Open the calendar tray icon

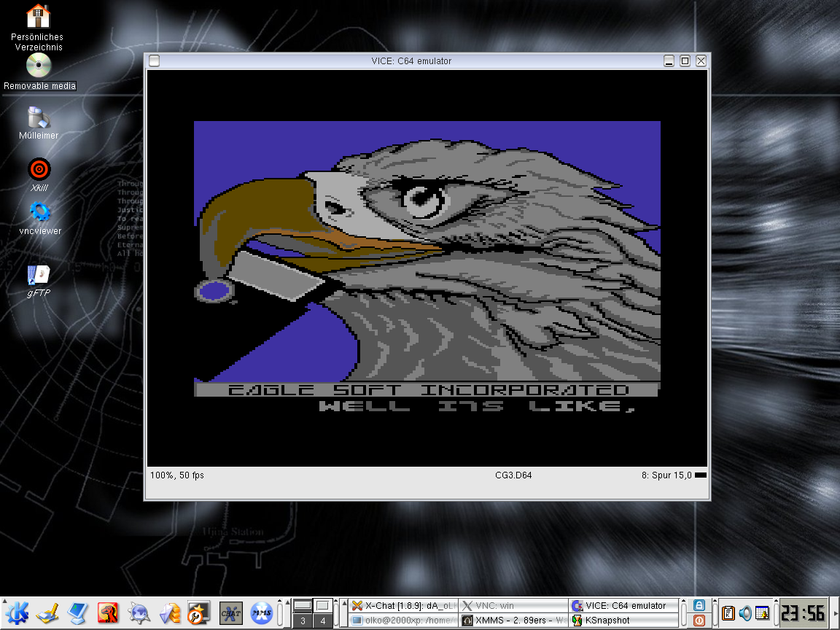(762, 612)
